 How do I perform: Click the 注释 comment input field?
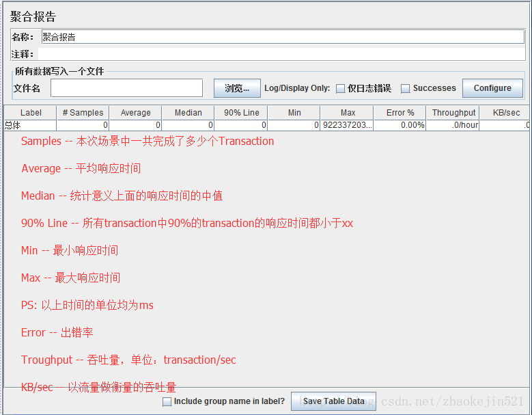click(281, 54)
